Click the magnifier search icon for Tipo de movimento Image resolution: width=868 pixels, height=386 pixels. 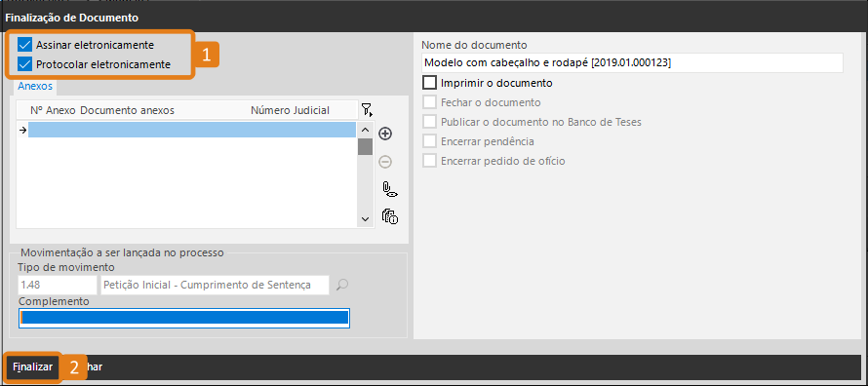(342, 286)
